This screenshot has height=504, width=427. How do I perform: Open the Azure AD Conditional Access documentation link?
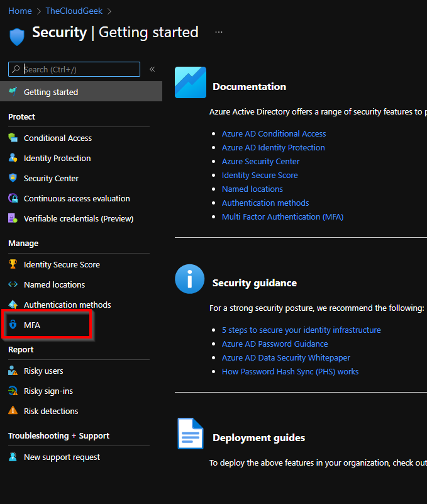[x=274, y=133]
